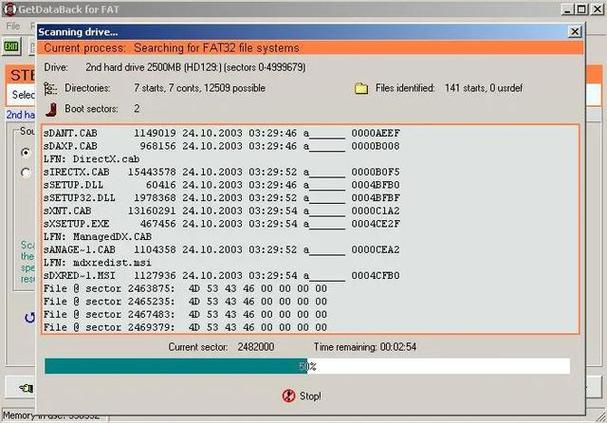Select the top radio button behind the dialog
The image size is (607, 423).
coord(26,152)
